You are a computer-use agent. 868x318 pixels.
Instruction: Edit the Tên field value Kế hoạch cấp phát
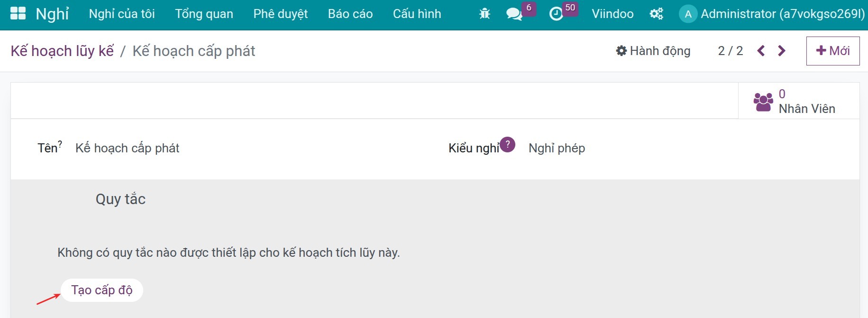[x=127, y=148]
